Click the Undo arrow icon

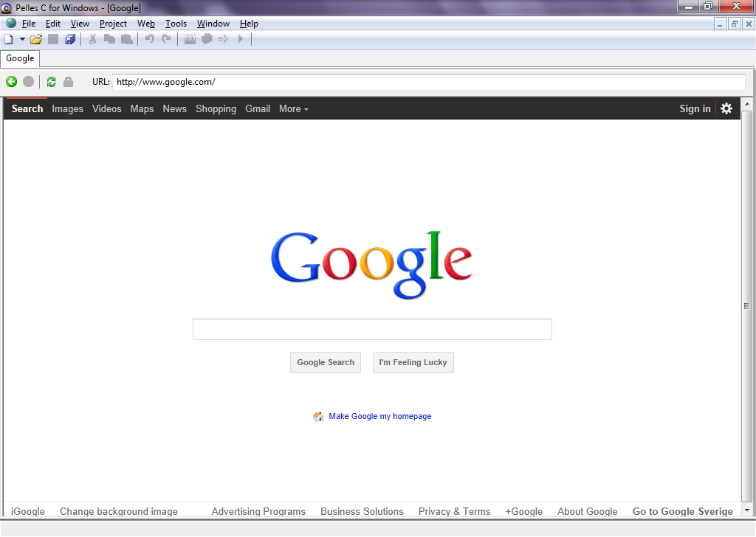pos(149,40)
